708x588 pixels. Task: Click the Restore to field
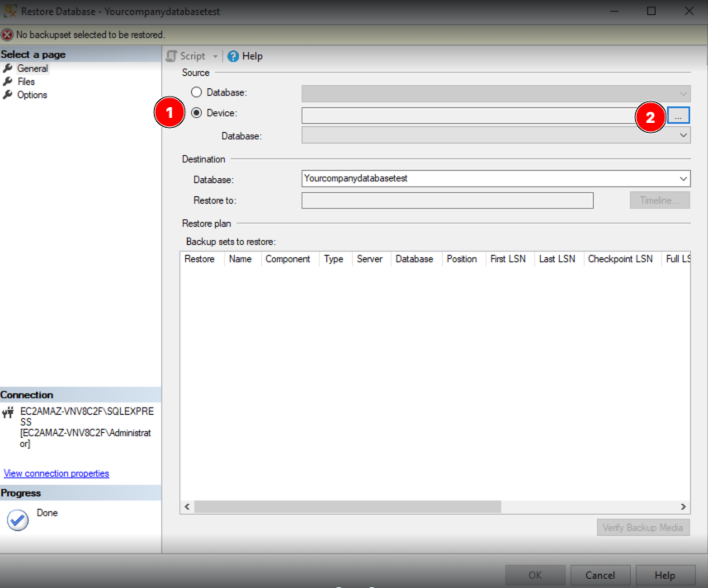pos(447,200)
